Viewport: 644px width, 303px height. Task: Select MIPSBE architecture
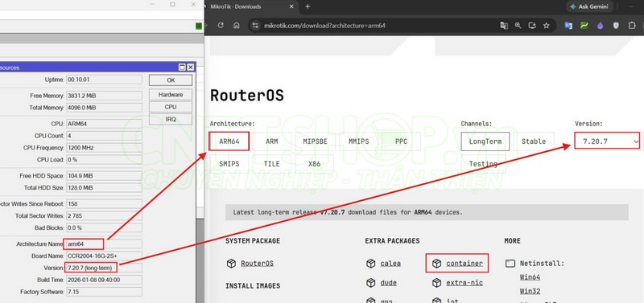pos(315,141)
